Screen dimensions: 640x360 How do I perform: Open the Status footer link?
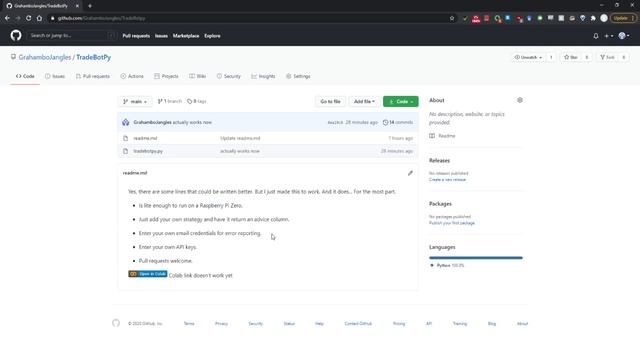289,324
